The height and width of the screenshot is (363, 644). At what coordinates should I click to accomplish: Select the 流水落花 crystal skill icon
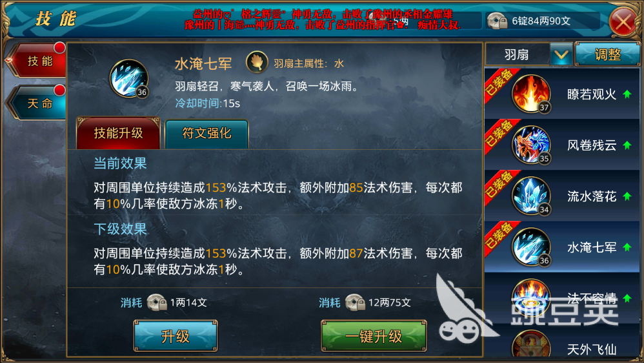(x=531, y=196)
